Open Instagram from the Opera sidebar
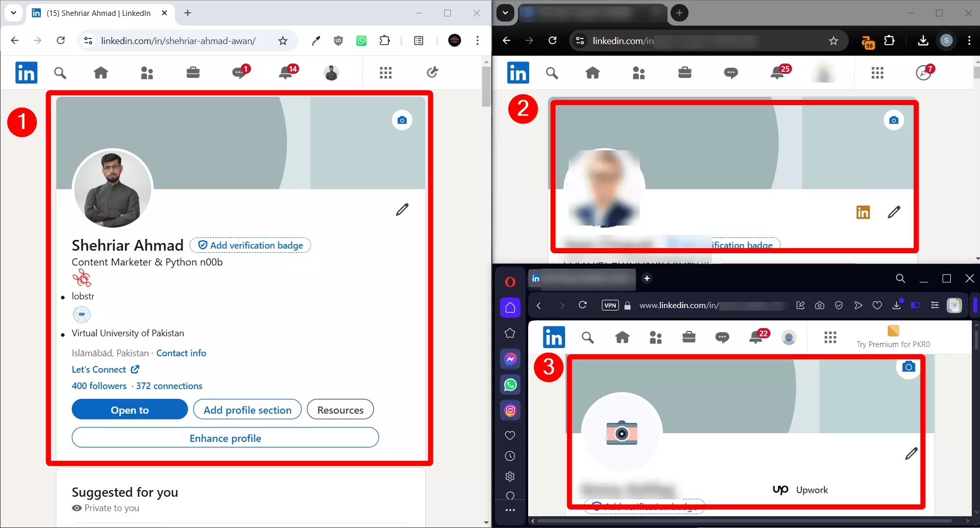This screenshot has height=528, width=980. pyautogui.click(x=510, y=410)
